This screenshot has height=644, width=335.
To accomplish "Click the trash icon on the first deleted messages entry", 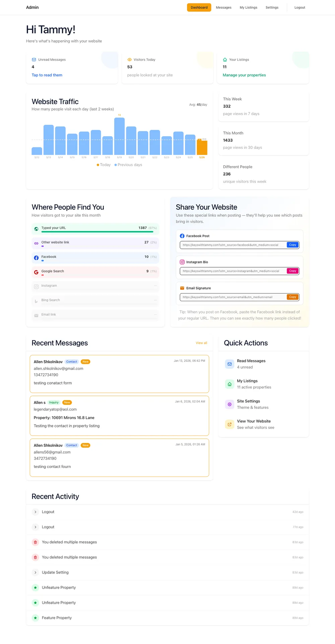I will 35,542.
